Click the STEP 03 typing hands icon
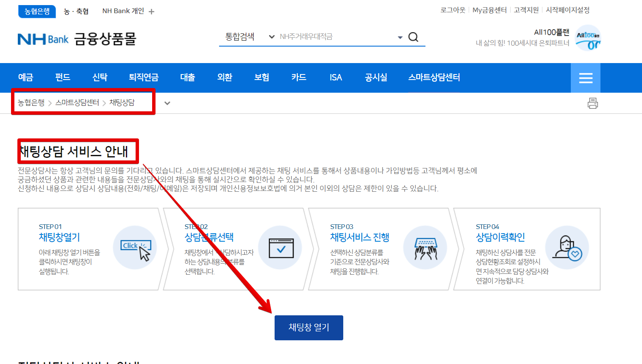The height and width of the screenshot is (364, 642). pyautogui.click(x=425, y=248)
